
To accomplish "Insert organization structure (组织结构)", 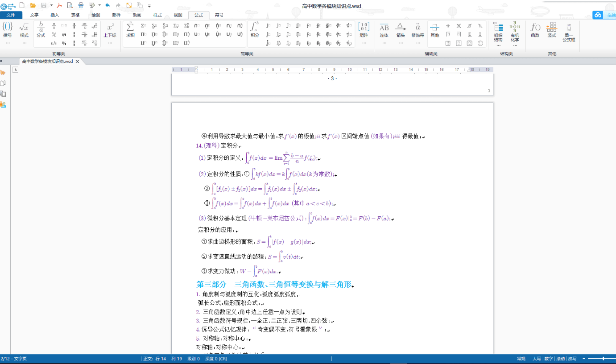I will coord(498,31).
